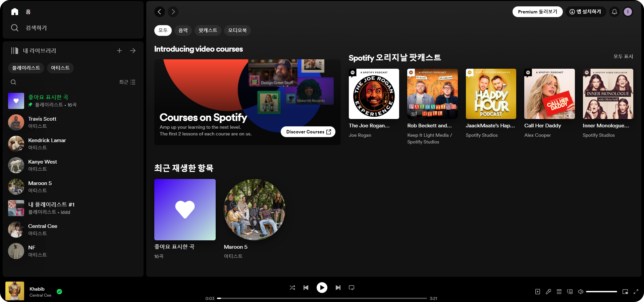This screenshot has height=302, width=644.
Task: Skip to next track
Action: 338,288
